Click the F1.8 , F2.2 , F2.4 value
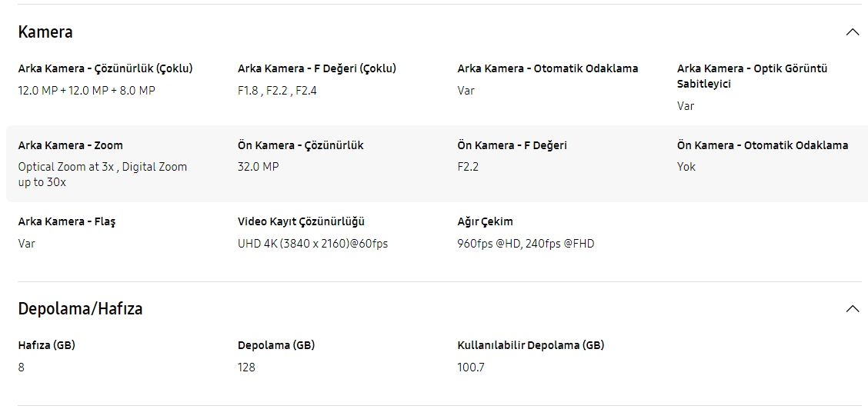 [x=277, y=91]
